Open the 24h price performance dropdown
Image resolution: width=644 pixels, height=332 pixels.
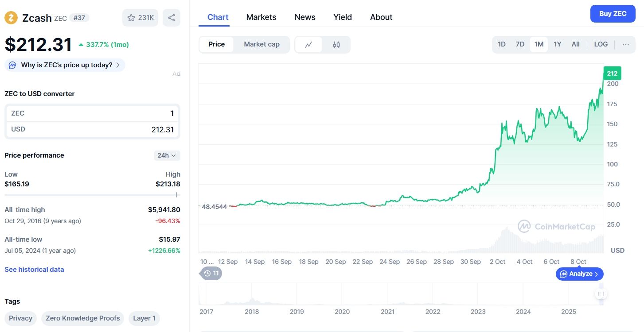[x=167, y=155]
